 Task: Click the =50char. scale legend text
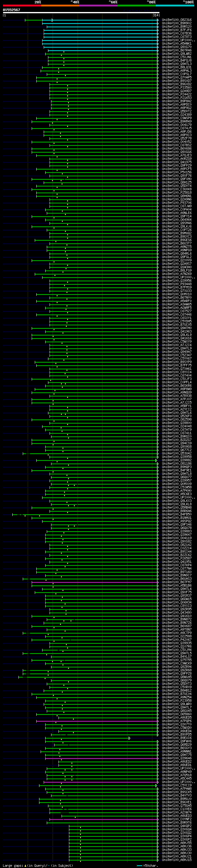pyautogui.click(x=150, y=865)
